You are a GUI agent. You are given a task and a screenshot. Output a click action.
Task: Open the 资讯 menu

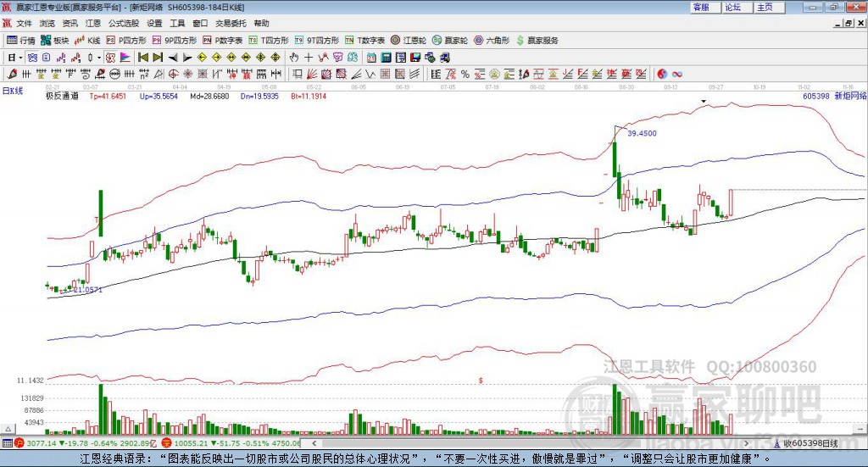tap(70, 23)
